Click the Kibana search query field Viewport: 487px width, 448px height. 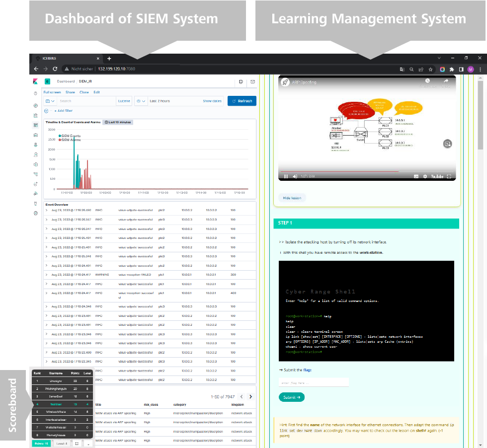point(86,101)
